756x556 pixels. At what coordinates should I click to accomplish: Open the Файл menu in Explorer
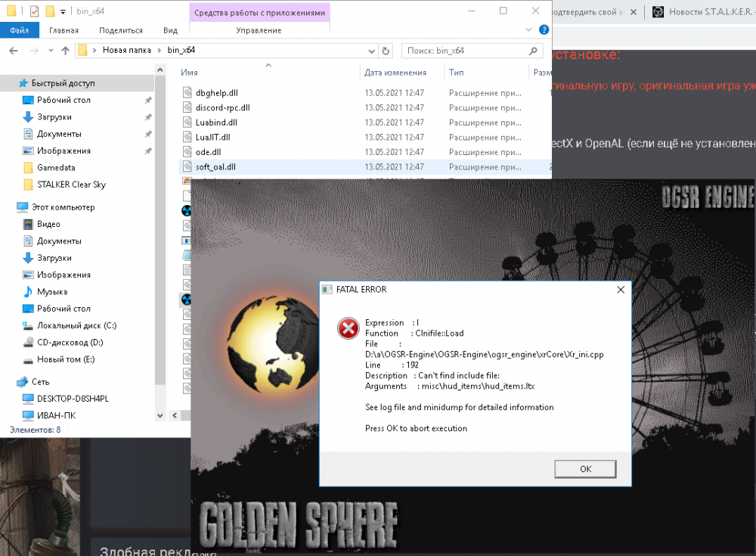coord(20,30)
